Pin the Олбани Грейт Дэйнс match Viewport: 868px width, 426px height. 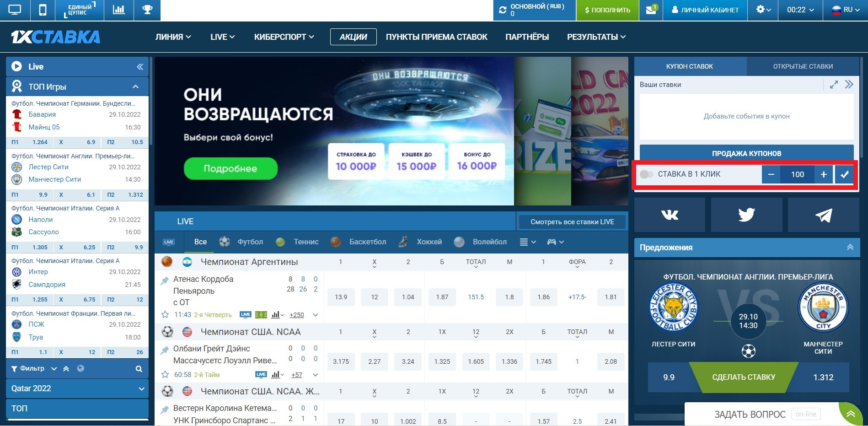(x=165, y=351)
